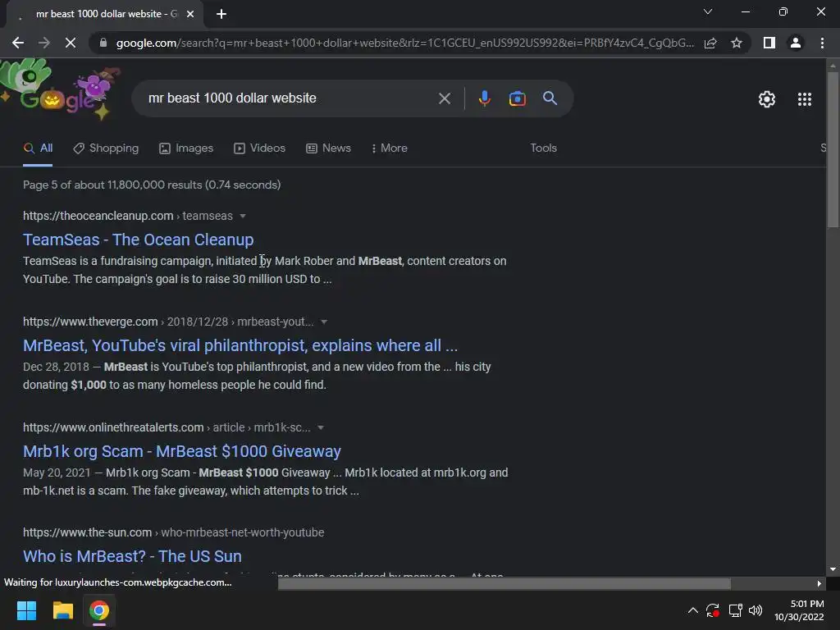Open a new browser tab
The width and height of the screenshot is (840, 630).
(x=221, y=14)
